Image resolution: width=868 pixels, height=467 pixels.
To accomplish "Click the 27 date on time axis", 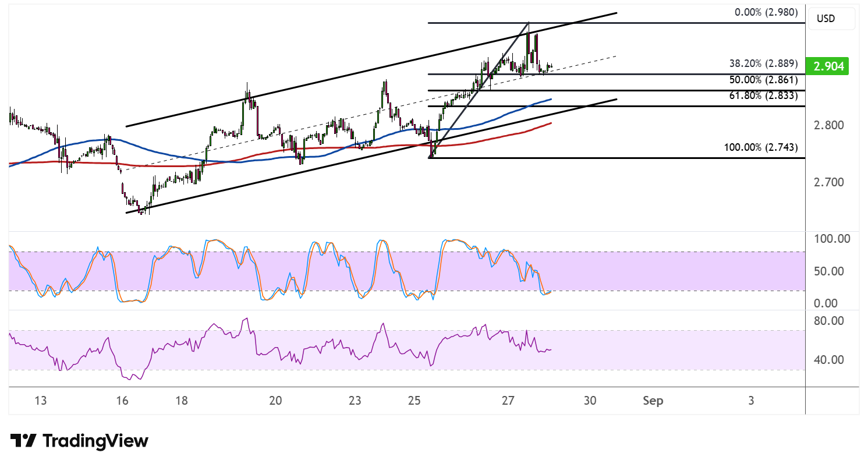I will click(508, 401).
